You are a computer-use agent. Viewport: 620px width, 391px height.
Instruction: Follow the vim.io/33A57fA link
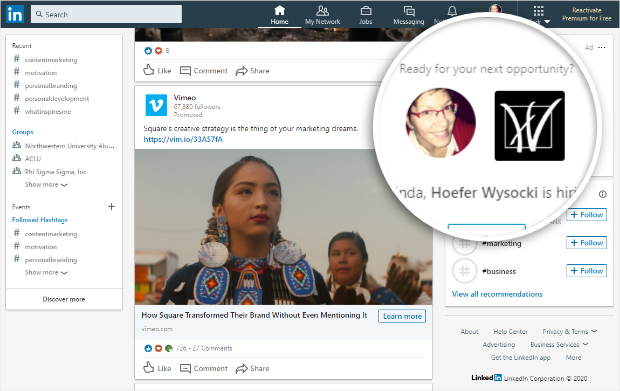point(183,139)
